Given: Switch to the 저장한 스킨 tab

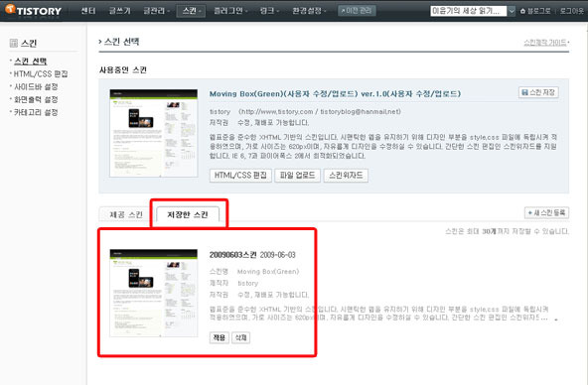Looking at the screenshot, I should 188,214.
